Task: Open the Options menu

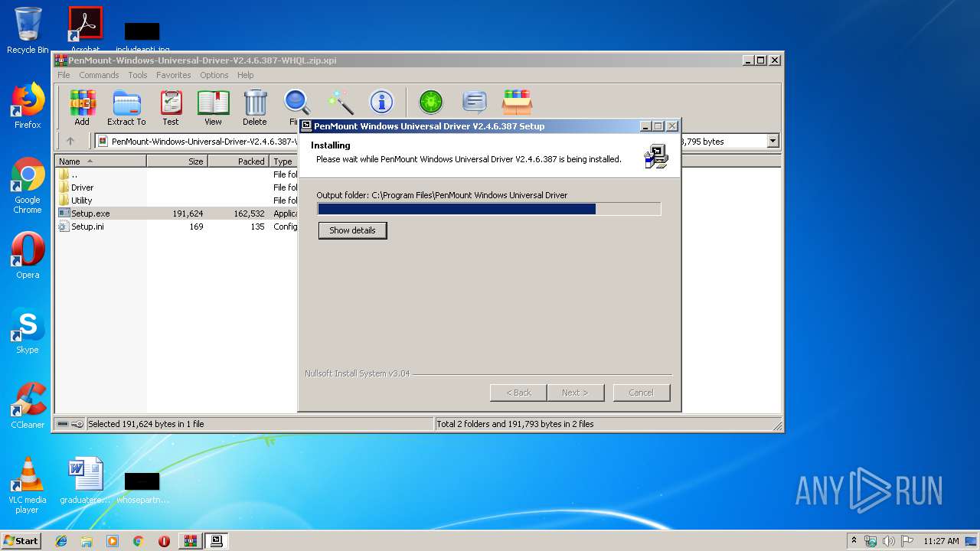Action: coord(214,75)
